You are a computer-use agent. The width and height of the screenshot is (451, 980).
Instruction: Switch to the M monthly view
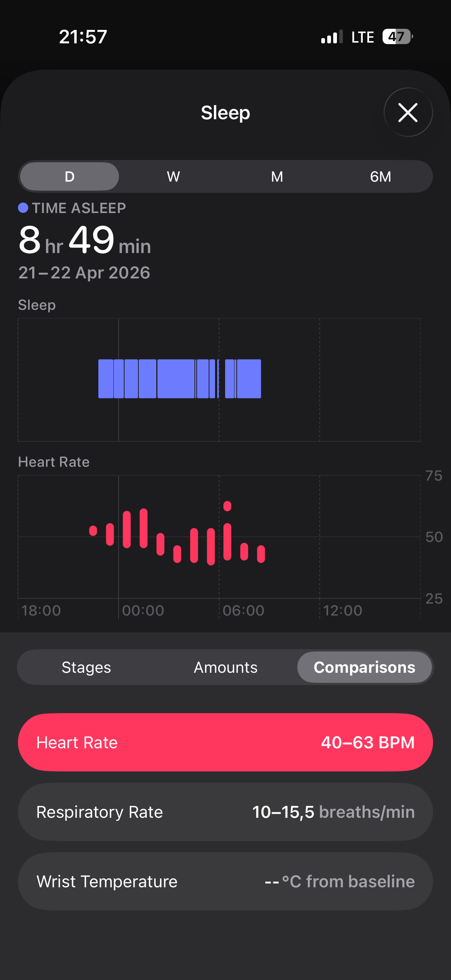coord(277,176)
